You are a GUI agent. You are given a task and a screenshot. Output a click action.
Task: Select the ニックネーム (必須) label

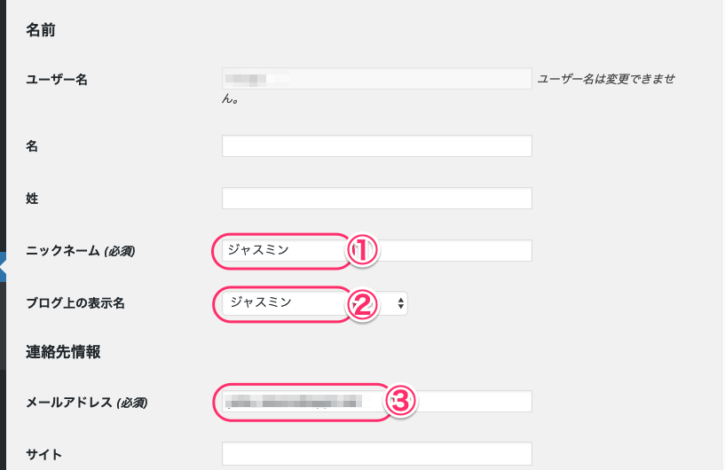coord(79,251)
